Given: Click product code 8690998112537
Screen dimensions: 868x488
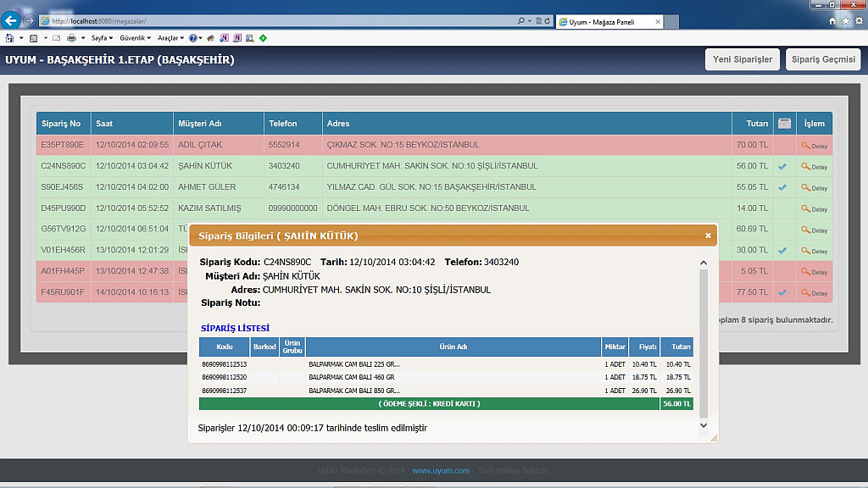Looking at the screenshot, I should pos(224,390).
